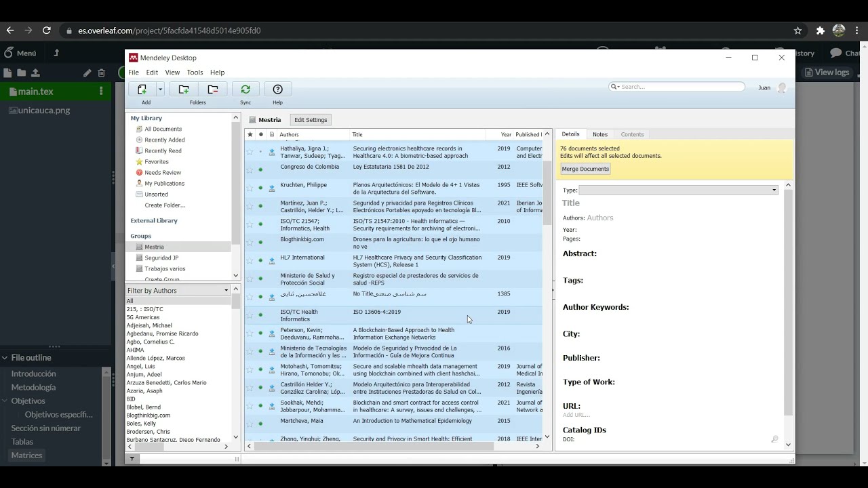Viewport: 868px width, 488px height.
Task: Toggle favorite star for Sookhak, Mehdi row
Action: [x=250, y=405]
